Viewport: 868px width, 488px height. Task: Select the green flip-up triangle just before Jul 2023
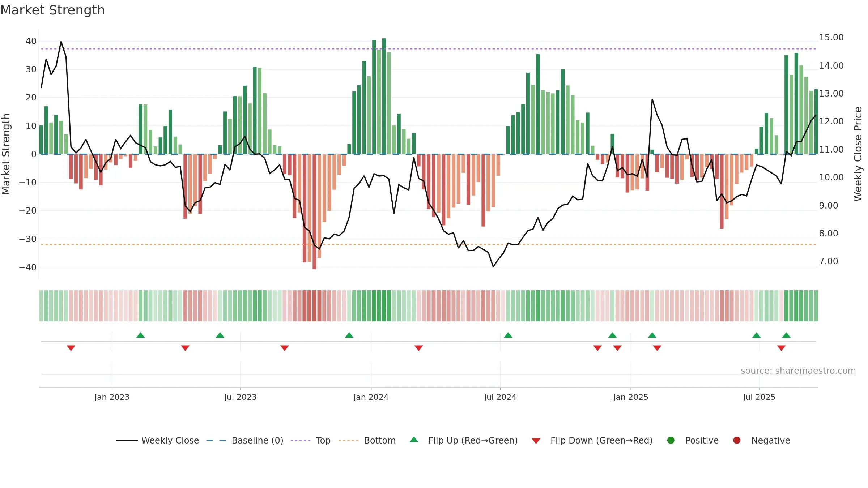coord(220,335)
